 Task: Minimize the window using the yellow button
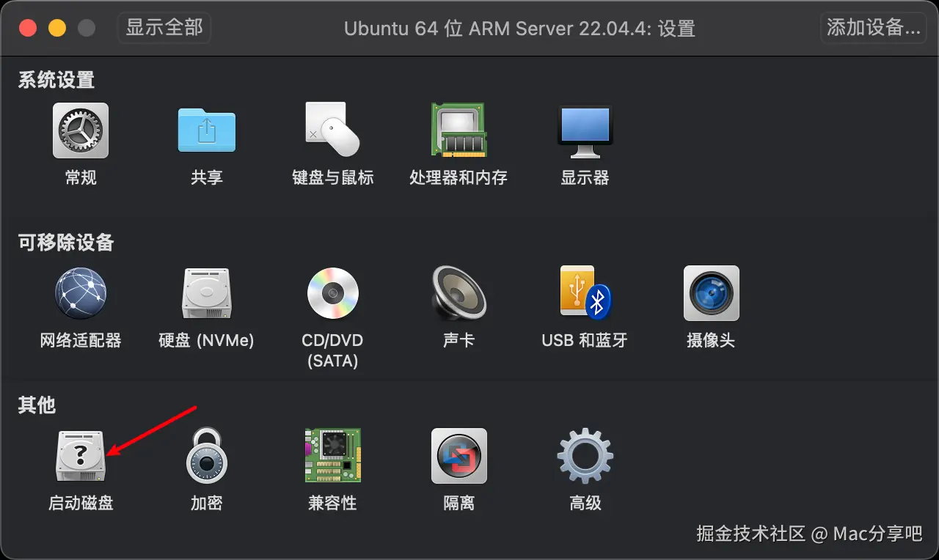coord(57,29)
